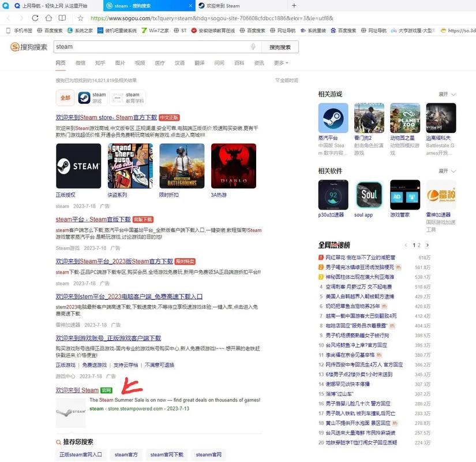Switch to page 2 of hot search list

click(x=419, y=245)
